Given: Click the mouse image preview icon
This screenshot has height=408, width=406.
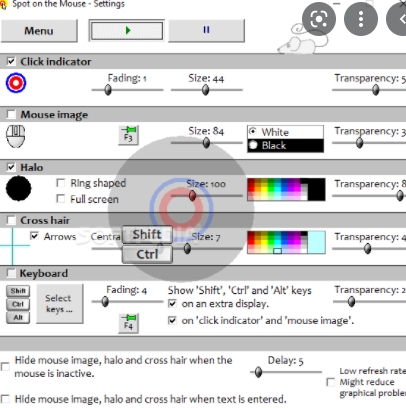Looking at the screenshot, I should (16, 136).
